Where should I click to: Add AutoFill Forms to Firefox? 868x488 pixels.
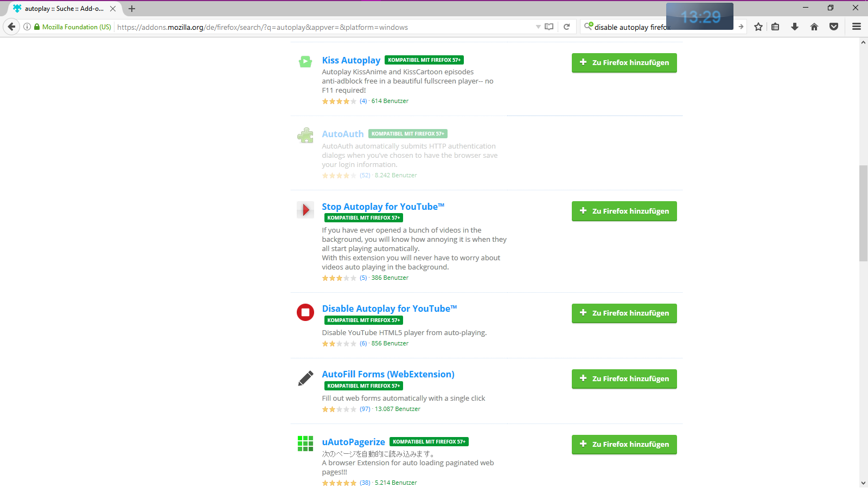[624, 378]
